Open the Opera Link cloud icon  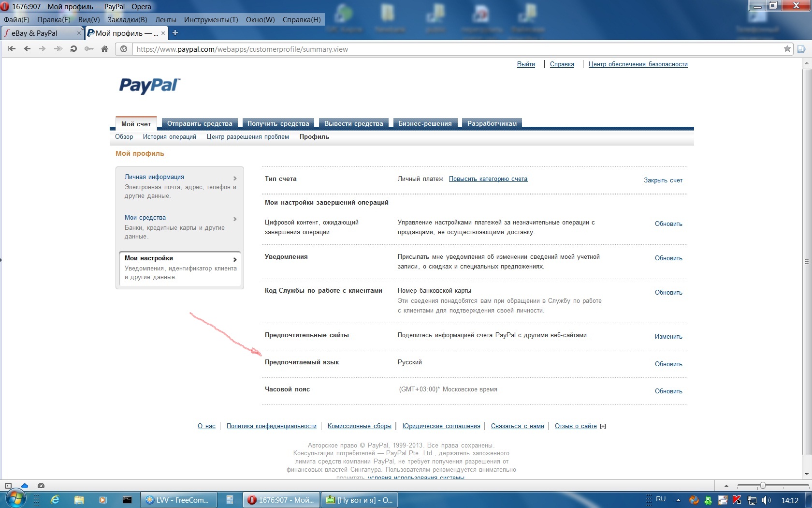pyautogui.click(x=25, y=486)
